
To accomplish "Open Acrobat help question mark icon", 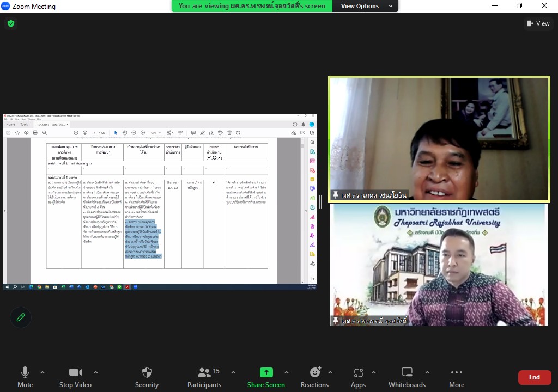I will [x=295, y=125].
